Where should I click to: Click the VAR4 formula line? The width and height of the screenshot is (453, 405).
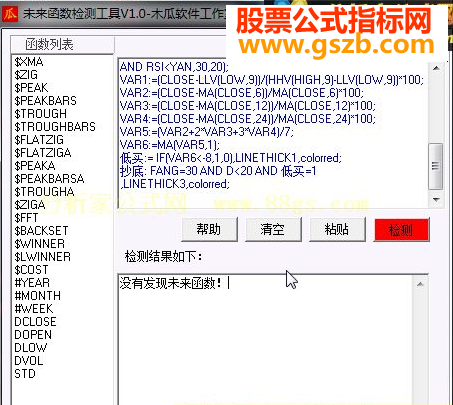248,119
